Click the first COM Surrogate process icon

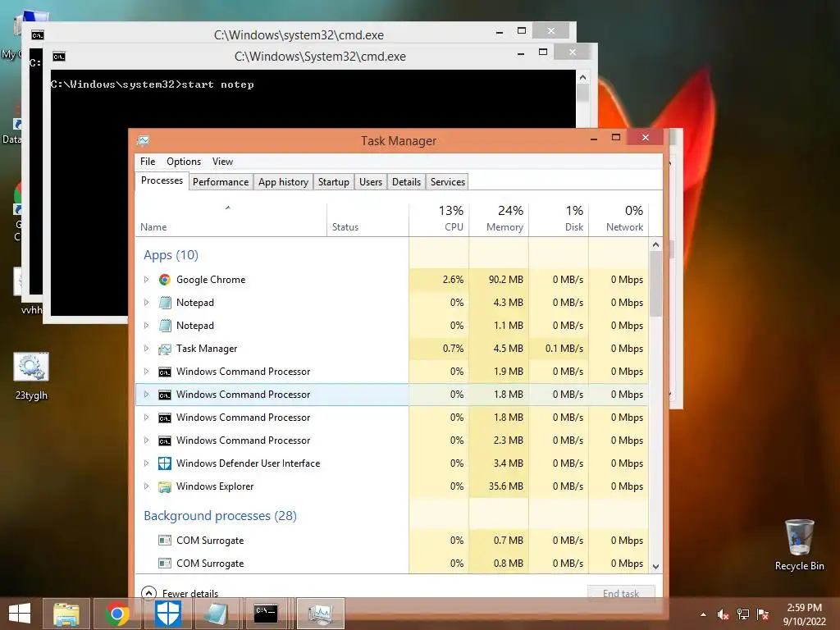tap(164, 541)
